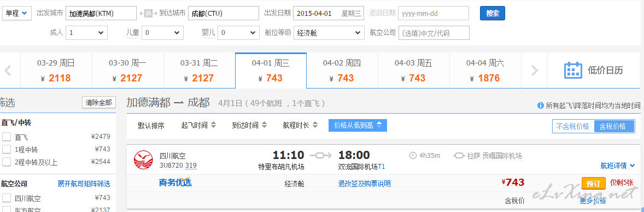Screen dimensions: 644x212
Task: Click the 双流国际机场 arrival airport text
Action: pos(358,167)
